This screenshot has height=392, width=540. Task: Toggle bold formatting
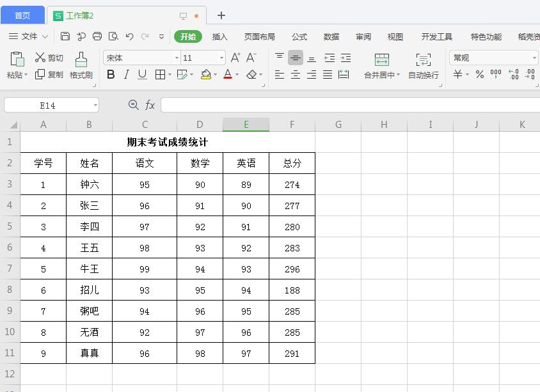109,75
